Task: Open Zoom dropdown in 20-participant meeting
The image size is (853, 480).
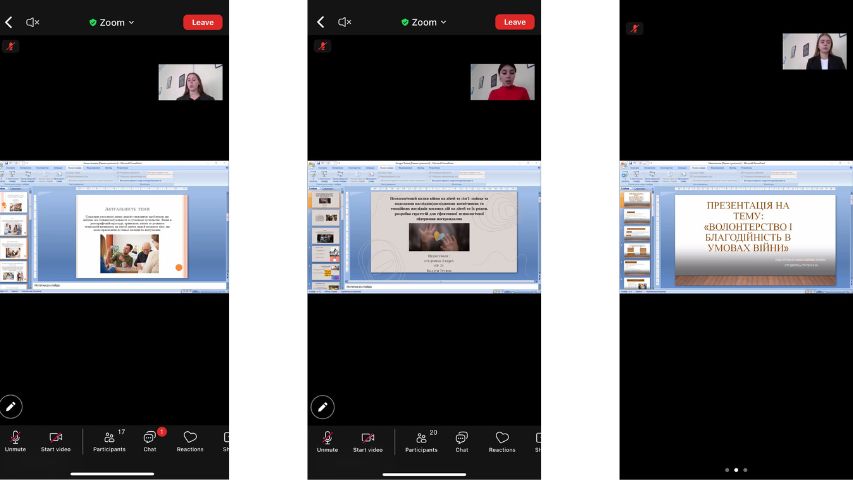Action: click(424, 22)
